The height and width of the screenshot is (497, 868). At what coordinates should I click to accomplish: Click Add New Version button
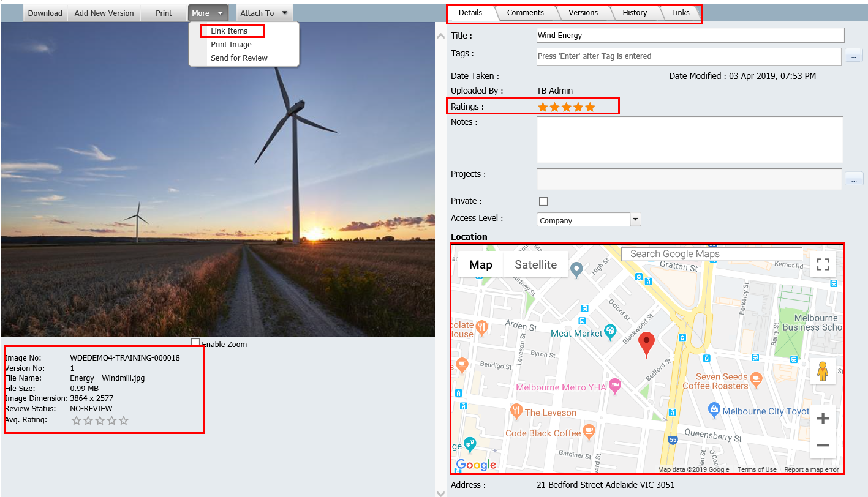click(x=104, y=13)
